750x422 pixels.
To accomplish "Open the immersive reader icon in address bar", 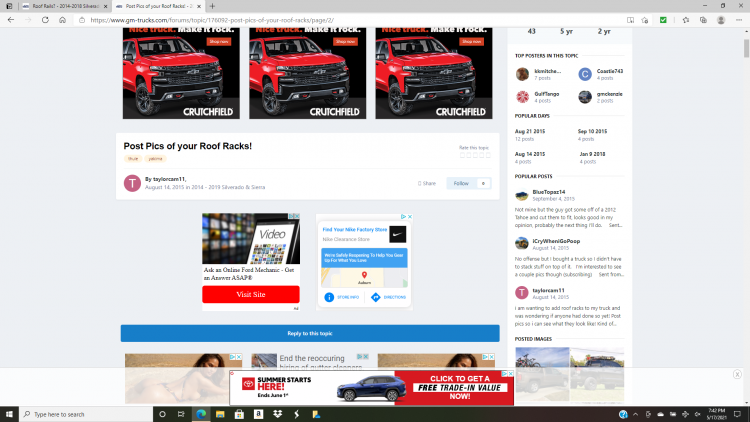I will 630,20.
